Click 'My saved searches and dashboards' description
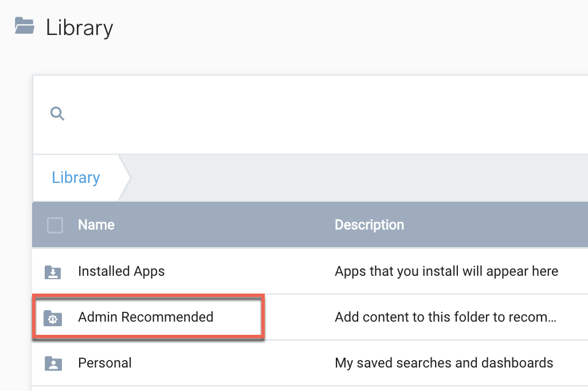Image resolution: width=588 pixels, height=391 pixels. pos(444,363)
